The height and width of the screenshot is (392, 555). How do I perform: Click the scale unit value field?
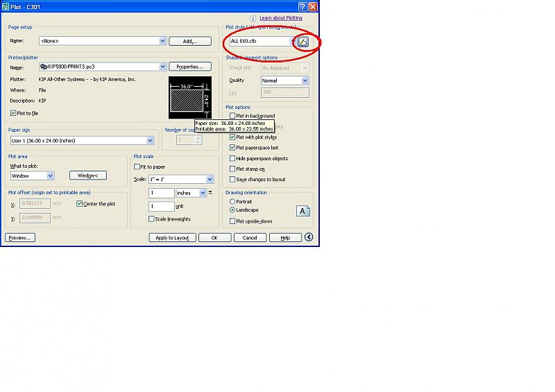(162, 207)
